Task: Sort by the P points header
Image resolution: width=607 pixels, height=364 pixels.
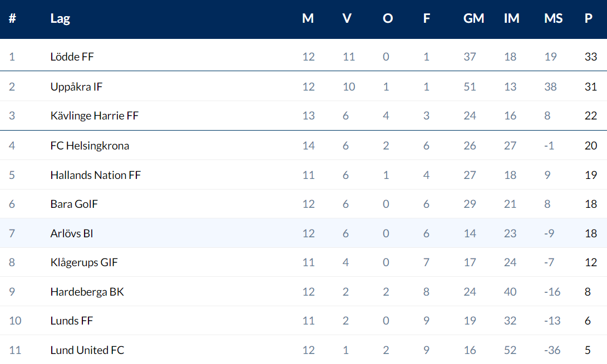Action: click(x=588, y=18)
